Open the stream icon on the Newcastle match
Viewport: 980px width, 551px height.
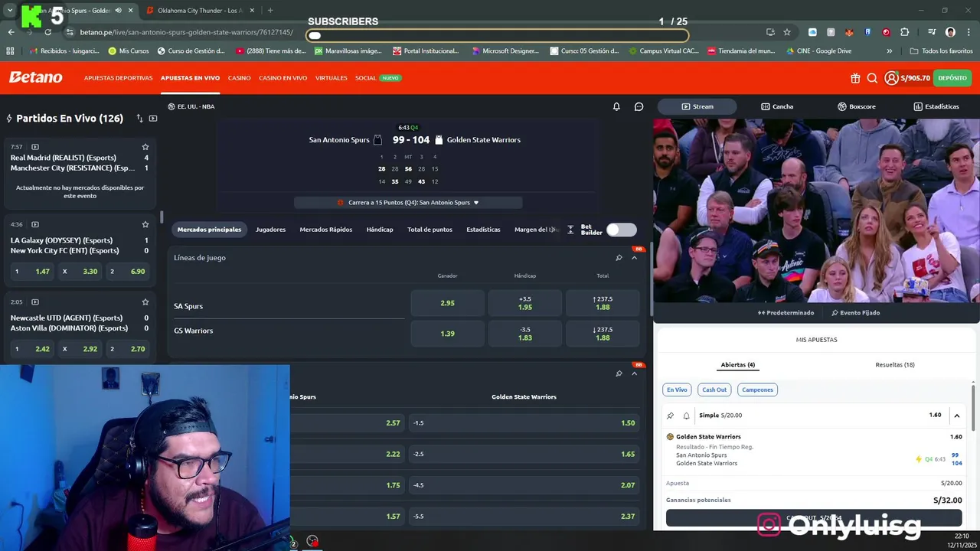[35, 302]
